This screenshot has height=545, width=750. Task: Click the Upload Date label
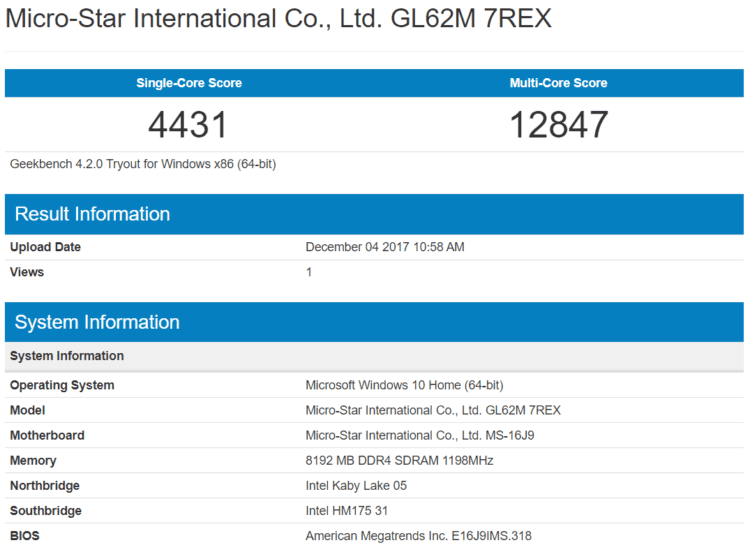tap(45, 247)
